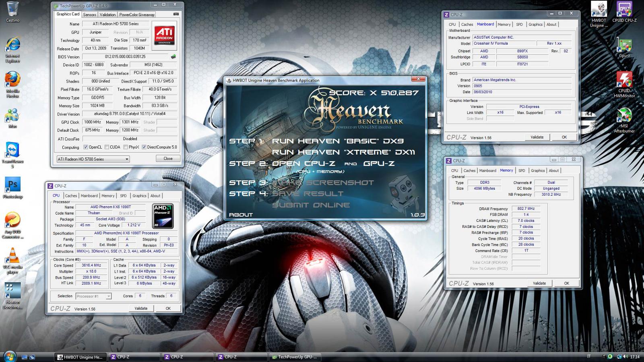Viewport: 644px width, 362px height.
Task: Click the DRAM Frequency 802.7 MHz value
Action: [526, 209]
